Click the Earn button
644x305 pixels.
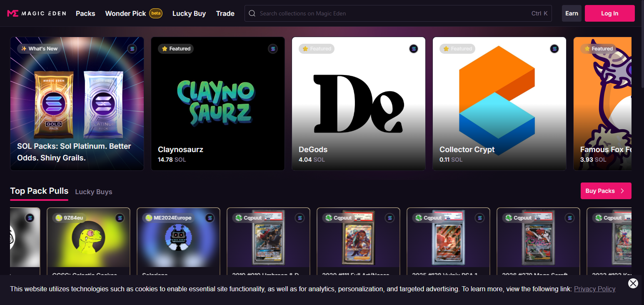tap(572, 13)
